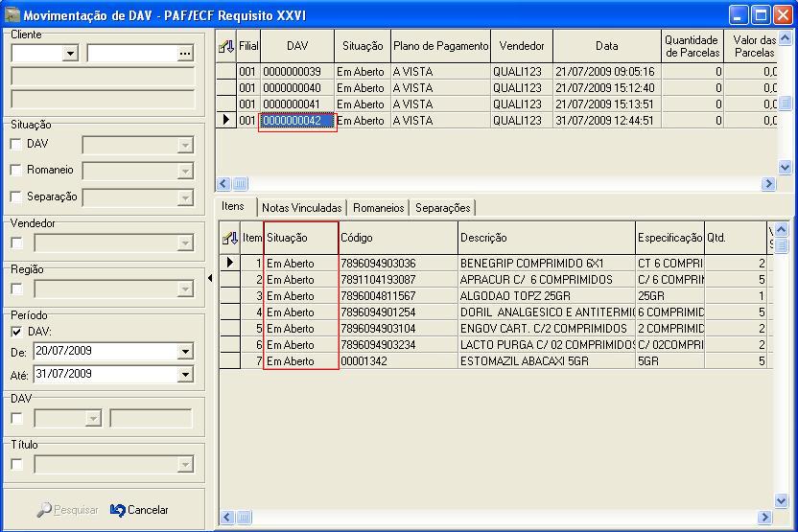798x532 pixels.
Task: Click the Cliente lookup ellipsis button
Action: tap(185, 55)
